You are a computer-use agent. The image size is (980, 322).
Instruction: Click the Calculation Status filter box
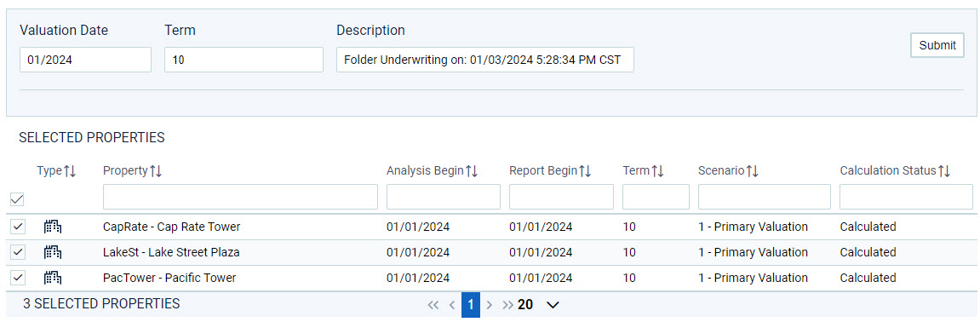(906, 197)
